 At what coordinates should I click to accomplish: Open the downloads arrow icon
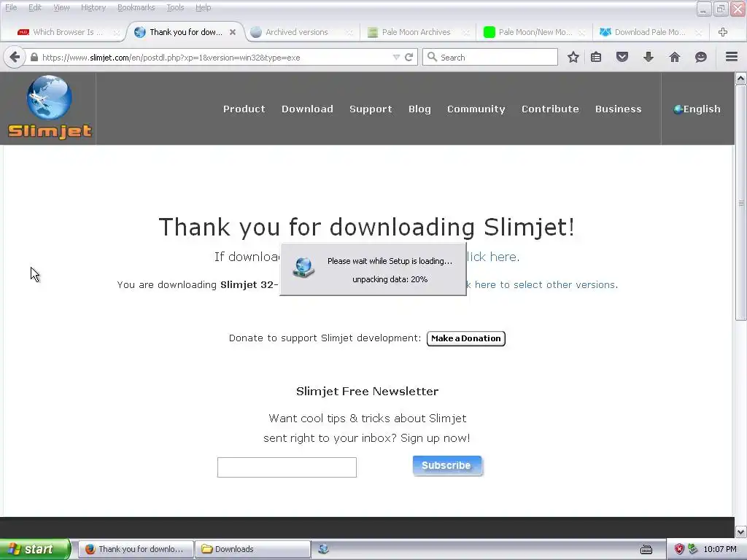pyautogui.click(x=649, y=58)
